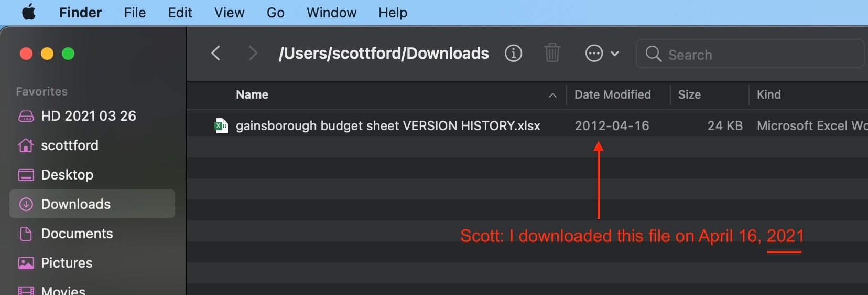Sort files by Size column

click(x=689, y=95)
